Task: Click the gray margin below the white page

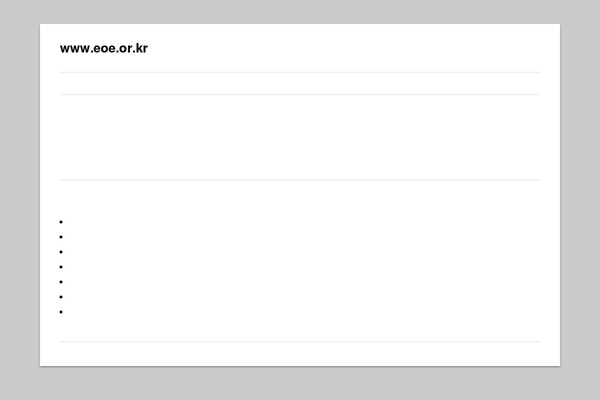Action: pos(300,384)
